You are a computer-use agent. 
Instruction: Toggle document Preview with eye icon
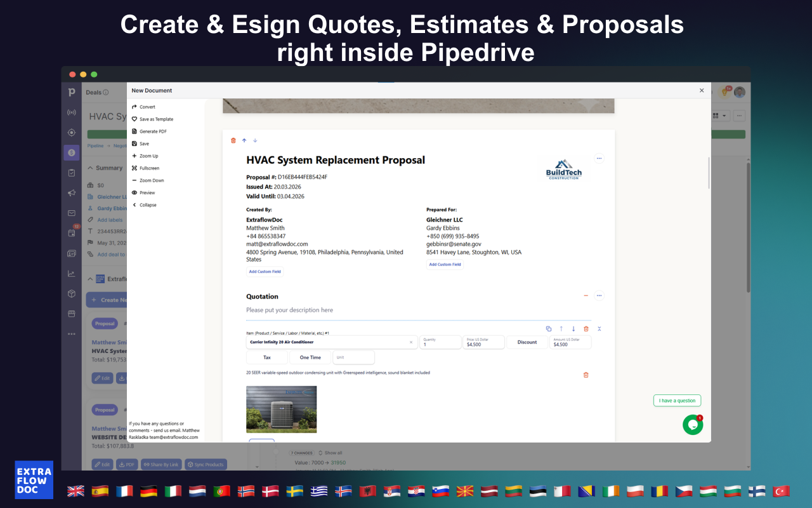click(134, 193)
